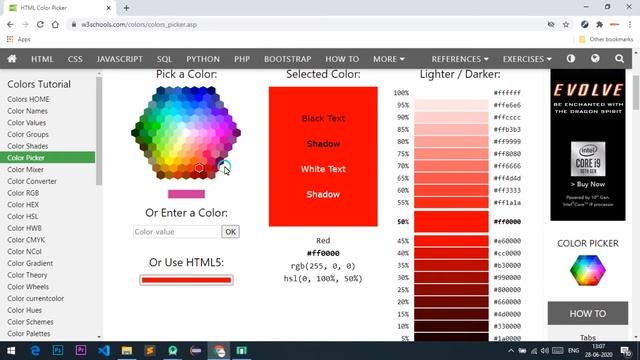The image size is (640, 360).
Task: Click the browser back arrow
Action: pyautogui.click(x=10, y=24)
